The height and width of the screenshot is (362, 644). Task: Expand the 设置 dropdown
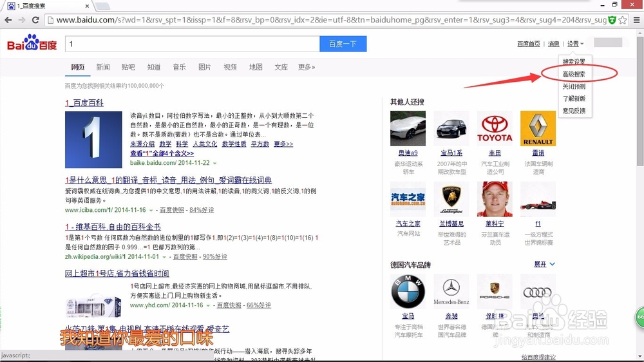[x=575, y=44]
